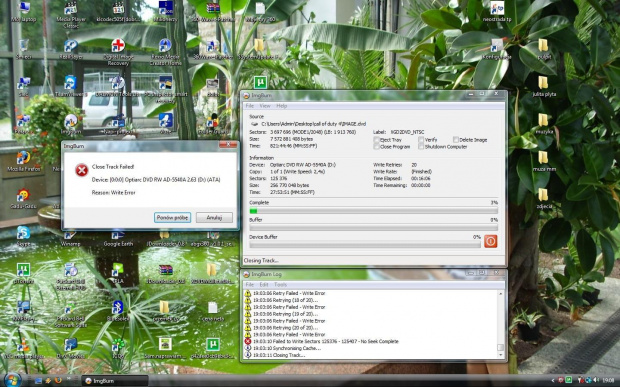Open the zdjecia folder
The height and width of the screenshot is (387, 620).
[544, 198]
